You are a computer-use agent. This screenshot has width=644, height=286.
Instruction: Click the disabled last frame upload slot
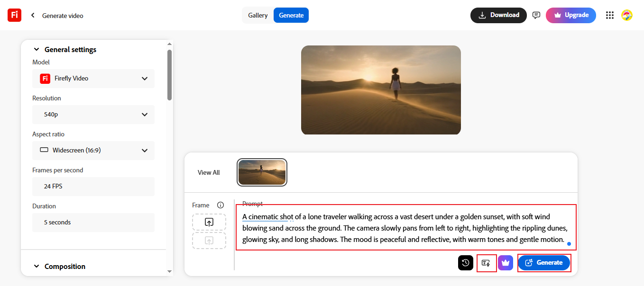click(209, 240)
